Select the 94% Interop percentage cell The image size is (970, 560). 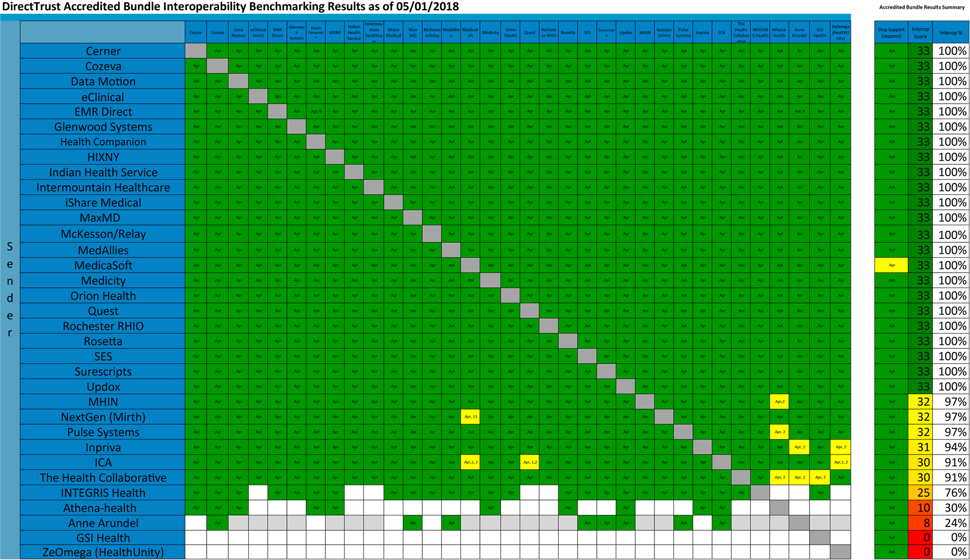tap(951, 447)
